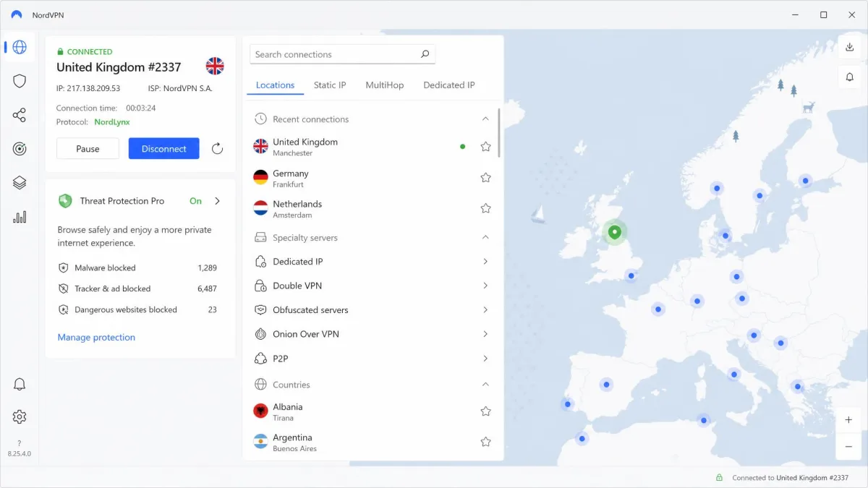Open the stacked layers sidebar icon

point(20,183)
